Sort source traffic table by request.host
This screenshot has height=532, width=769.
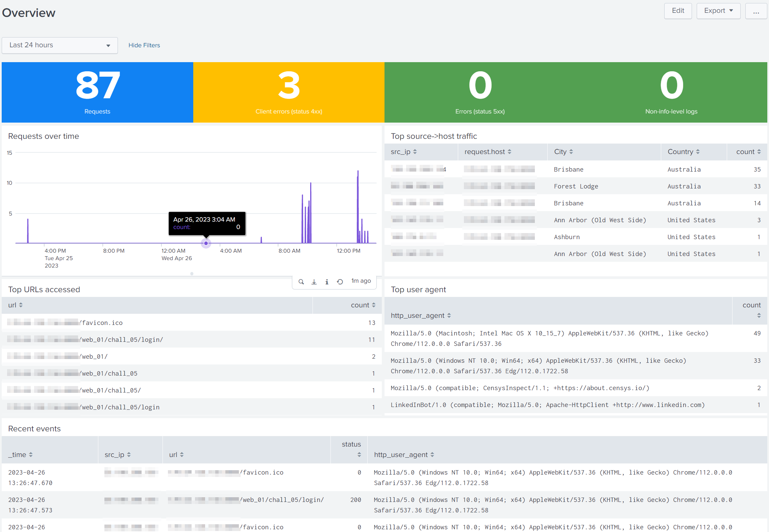click(488, 152)
